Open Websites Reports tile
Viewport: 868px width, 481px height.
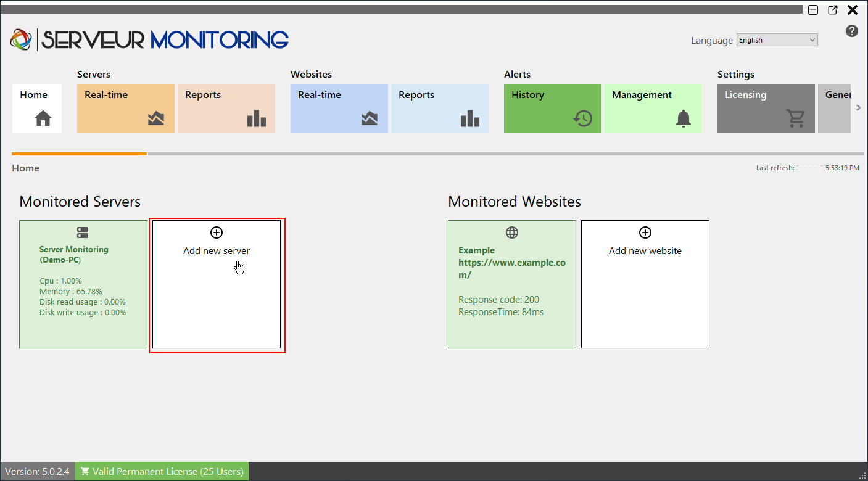(x=440, y=109)
